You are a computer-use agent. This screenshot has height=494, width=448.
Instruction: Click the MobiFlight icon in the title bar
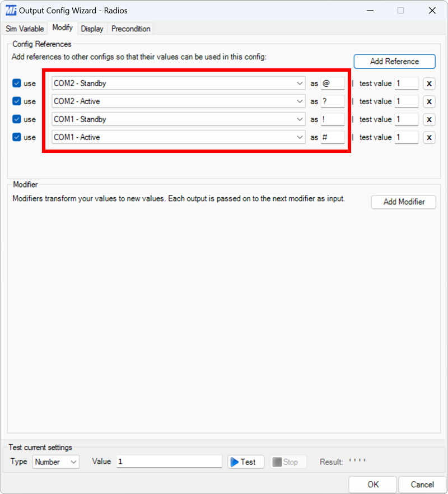coord(10,10)
